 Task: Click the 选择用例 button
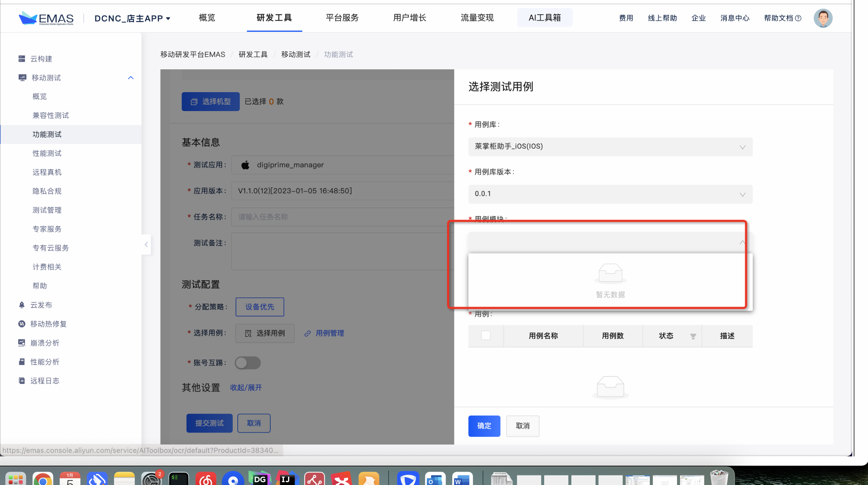coord(265,333)
